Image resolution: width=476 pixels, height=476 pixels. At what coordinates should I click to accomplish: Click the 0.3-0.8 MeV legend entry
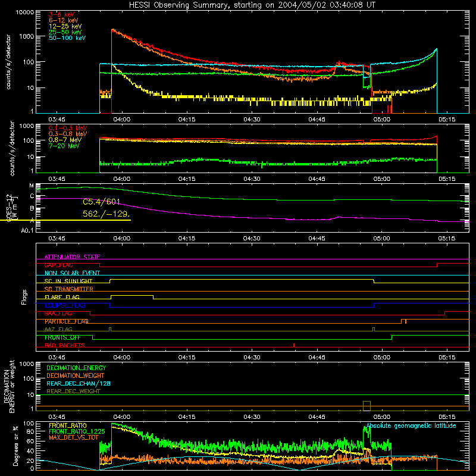(68, 134)
